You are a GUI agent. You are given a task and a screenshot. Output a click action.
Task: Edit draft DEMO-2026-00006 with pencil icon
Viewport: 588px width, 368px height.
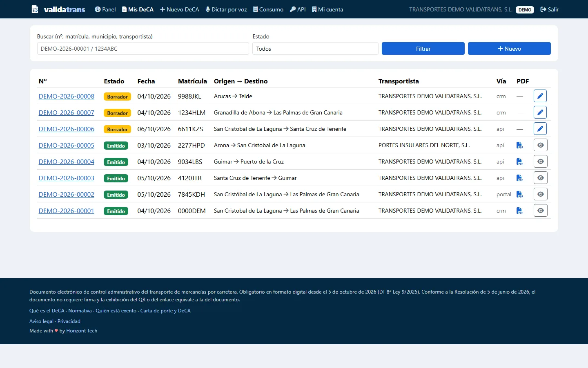[540, 129]
